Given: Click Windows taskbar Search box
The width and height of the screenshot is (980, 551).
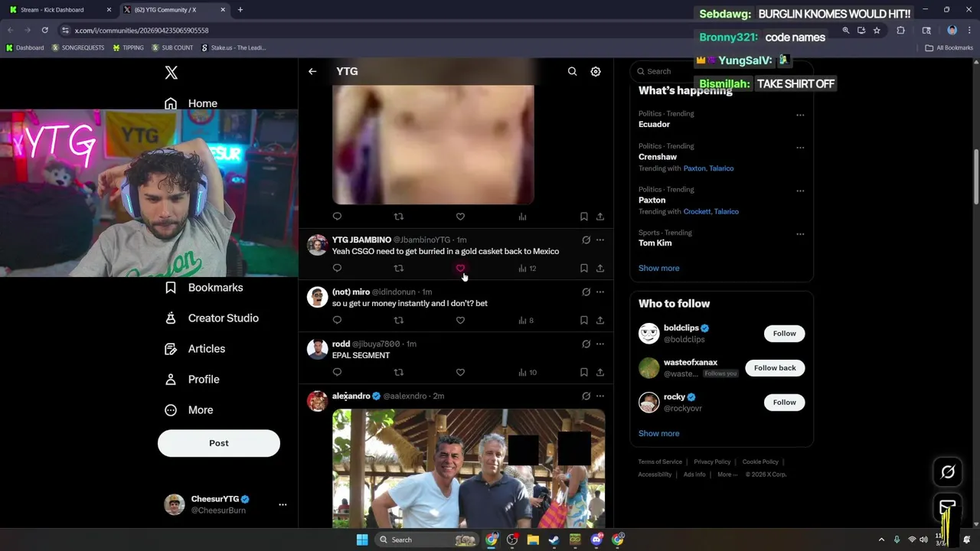Looking at the screenshot, I should click(x=427, y=540).
